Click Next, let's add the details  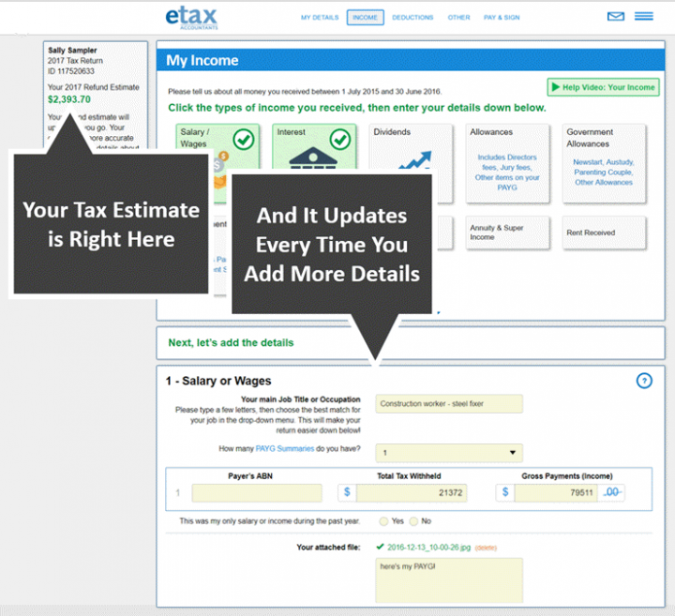tap(231, 342)
